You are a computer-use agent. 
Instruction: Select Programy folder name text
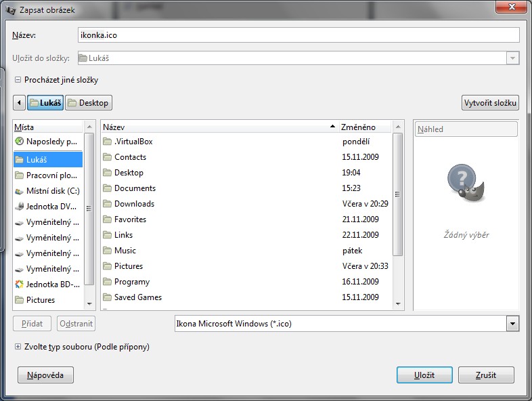(x=132, y=282)
